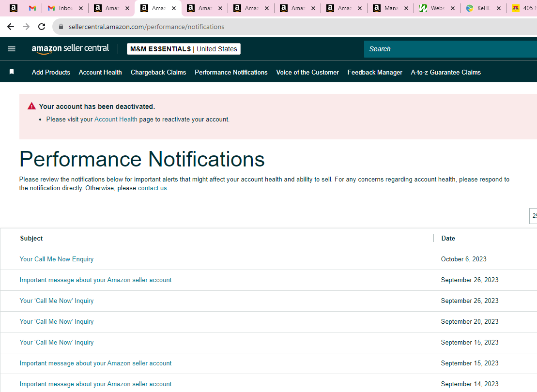The width and height of the screenshot is (537, 392).
Task: Open Important message dated September 14, 2023
Action: (x=95, y=384)
